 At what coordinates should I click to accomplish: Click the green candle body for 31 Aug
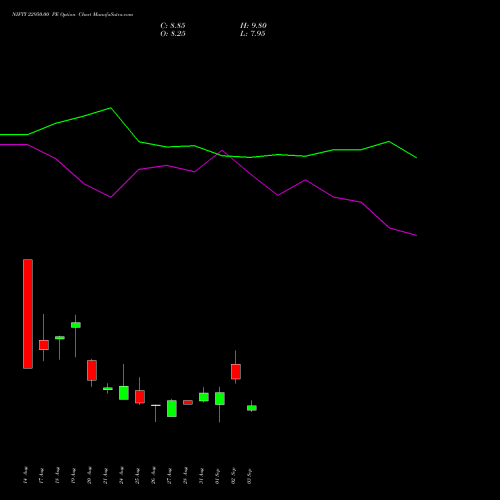(x=204, y=397)
